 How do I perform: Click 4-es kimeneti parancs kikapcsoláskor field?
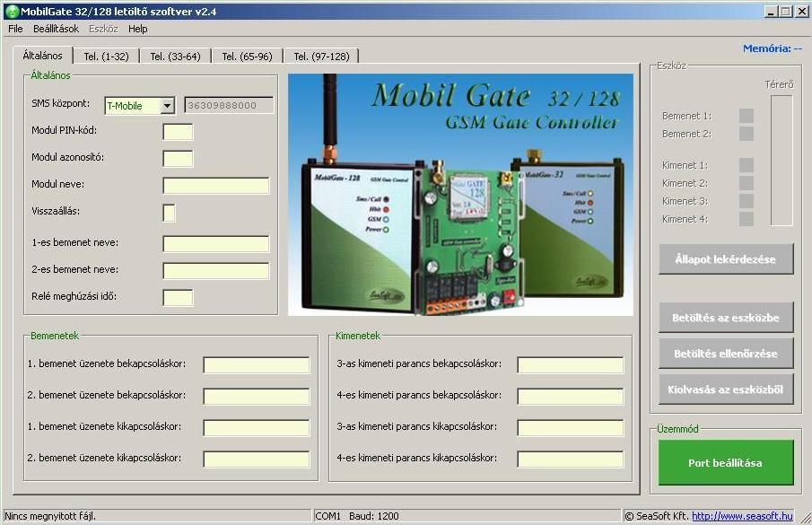click(571, 459)
